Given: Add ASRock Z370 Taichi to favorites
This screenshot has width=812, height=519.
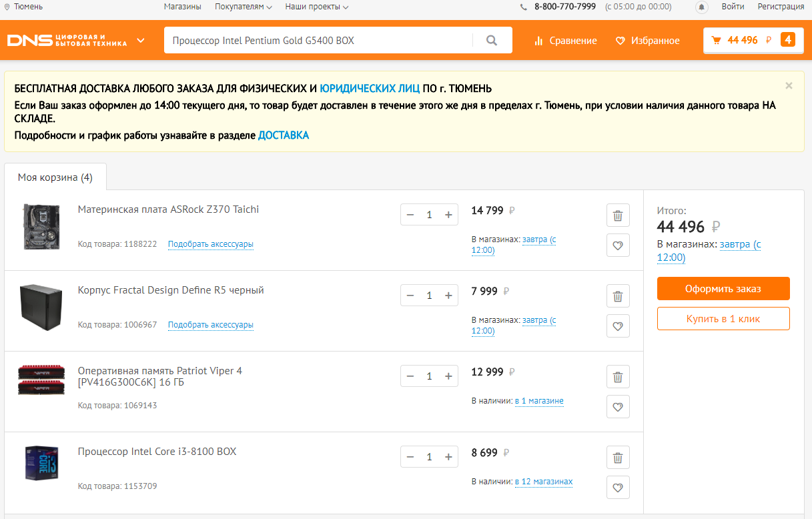Looking at the screenshot, I should 618,245.
